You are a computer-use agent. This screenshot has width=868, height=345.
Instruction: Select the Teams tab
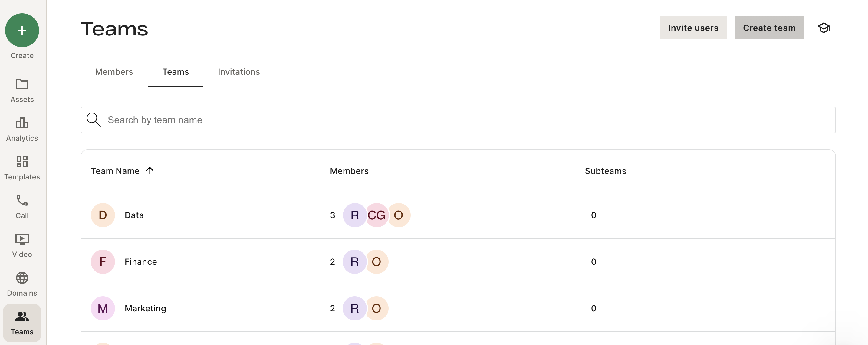click(x=176, y=72)
